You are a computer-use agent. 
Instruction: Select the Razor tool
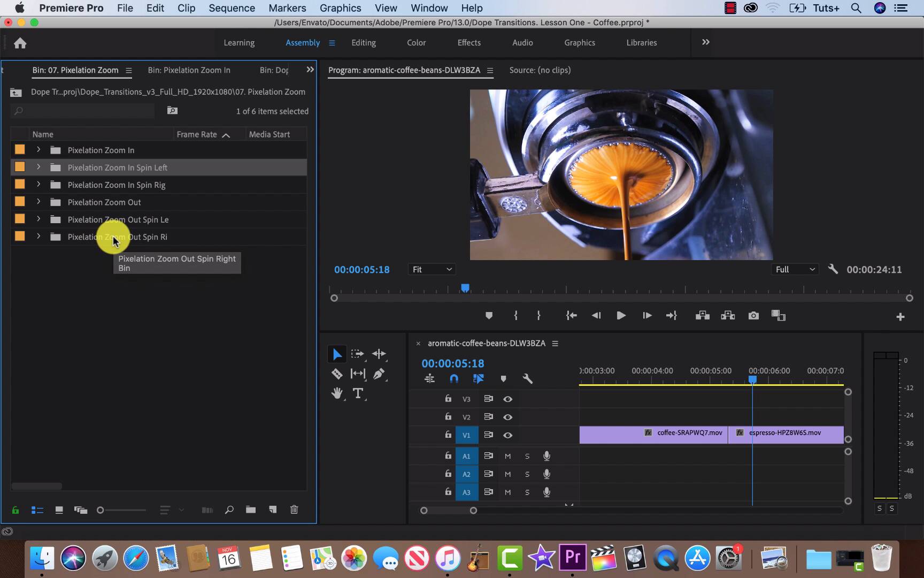tap(337, 374)
